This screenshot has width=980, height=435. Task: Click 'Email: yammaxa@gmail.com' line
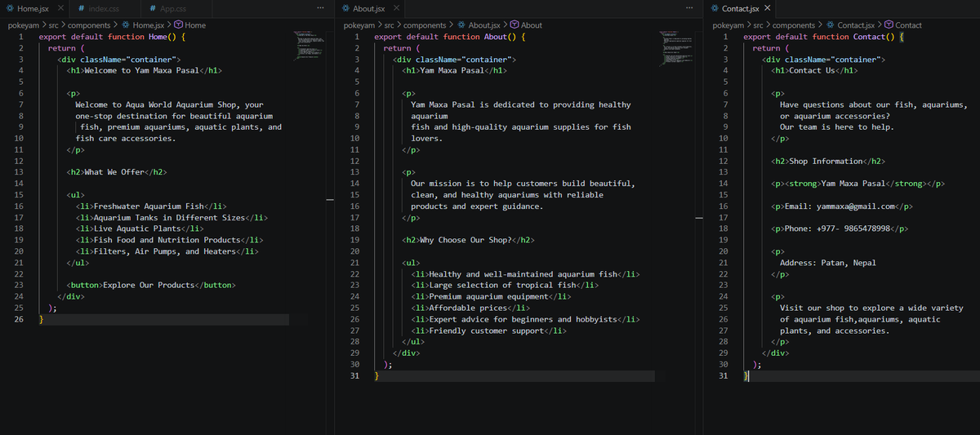[842, 206]
